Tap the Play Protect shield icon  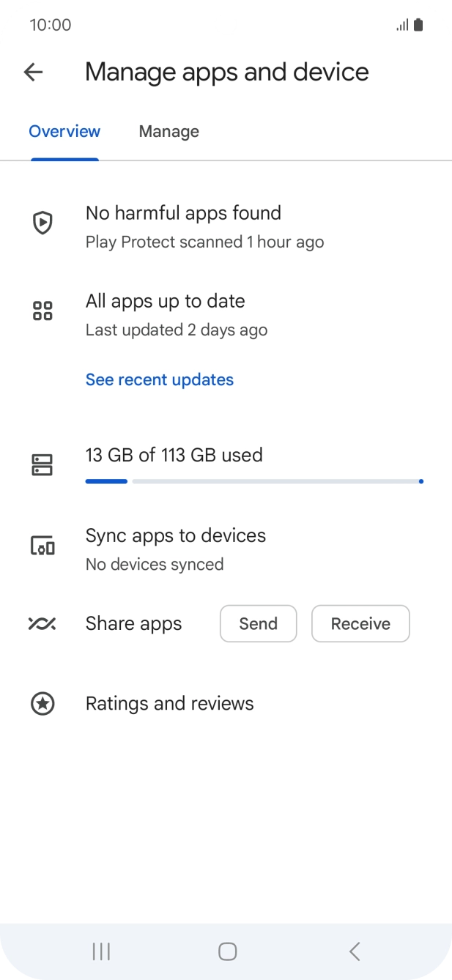pyautogui.click(x=43, y=223)
